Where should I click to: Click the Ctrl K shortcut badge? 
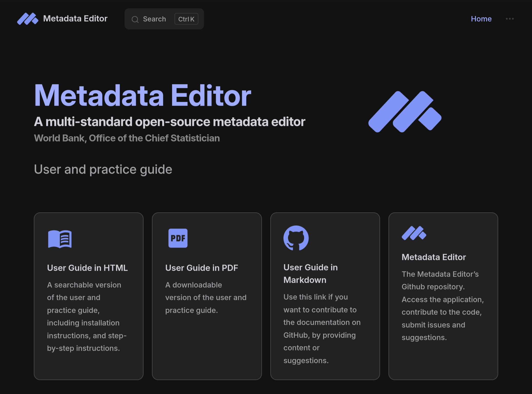(x=186, y=19)
